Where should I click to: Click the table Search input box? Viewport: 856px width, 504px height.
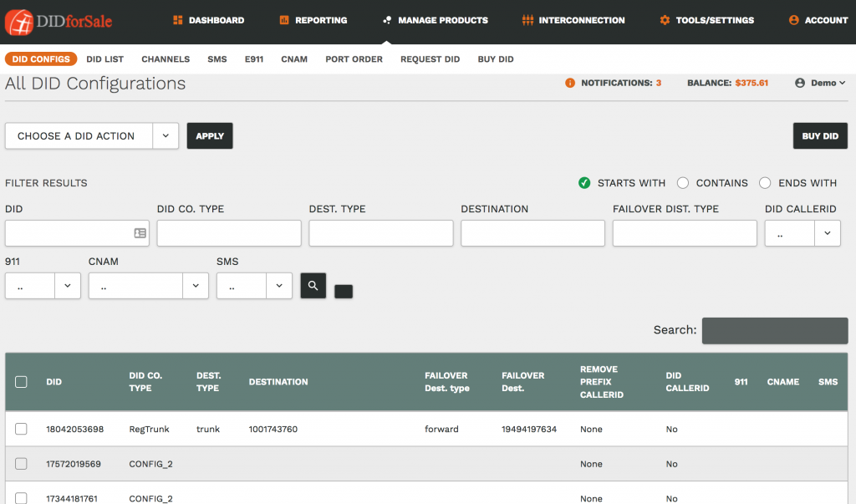click(775, 331)
